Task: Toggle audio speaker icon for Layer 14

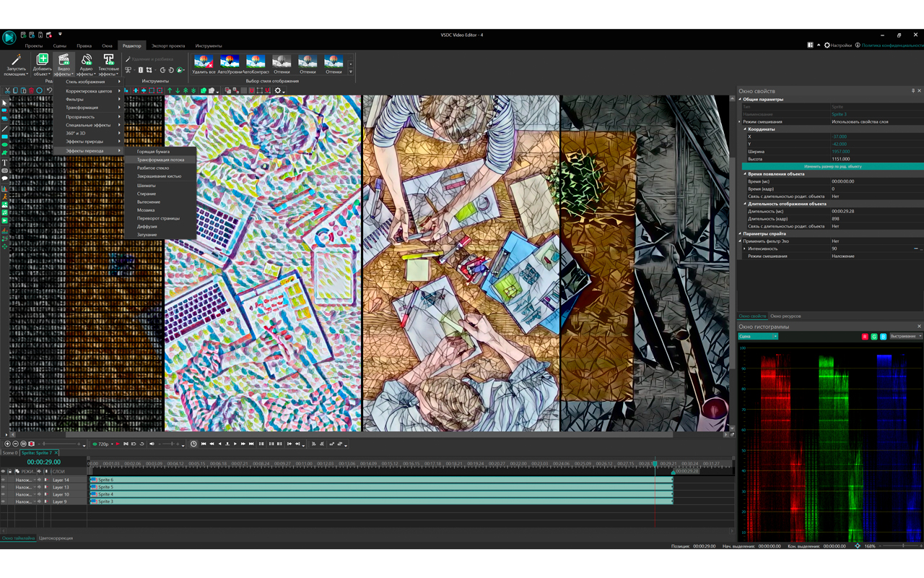Action: click(x=39, y=480)
